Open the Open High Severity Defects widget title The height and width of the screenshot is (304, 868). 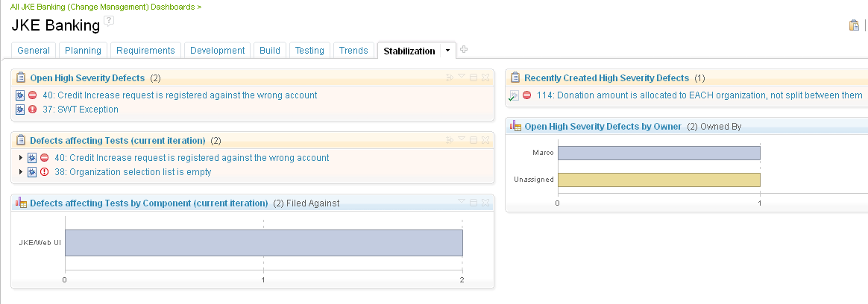[87, 78]
